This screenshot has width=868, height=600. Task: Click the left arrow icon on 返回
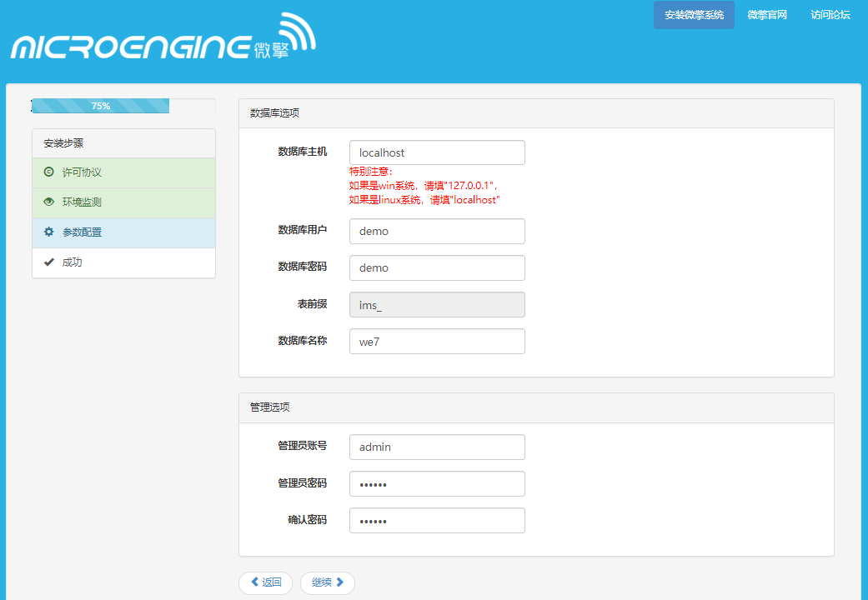click(254, 582)
